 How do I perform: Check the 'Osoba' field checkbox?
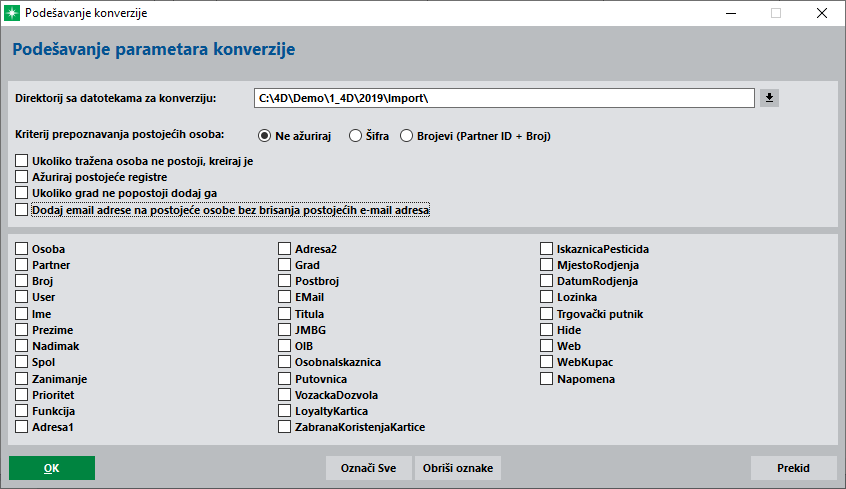tap(22, 248)
